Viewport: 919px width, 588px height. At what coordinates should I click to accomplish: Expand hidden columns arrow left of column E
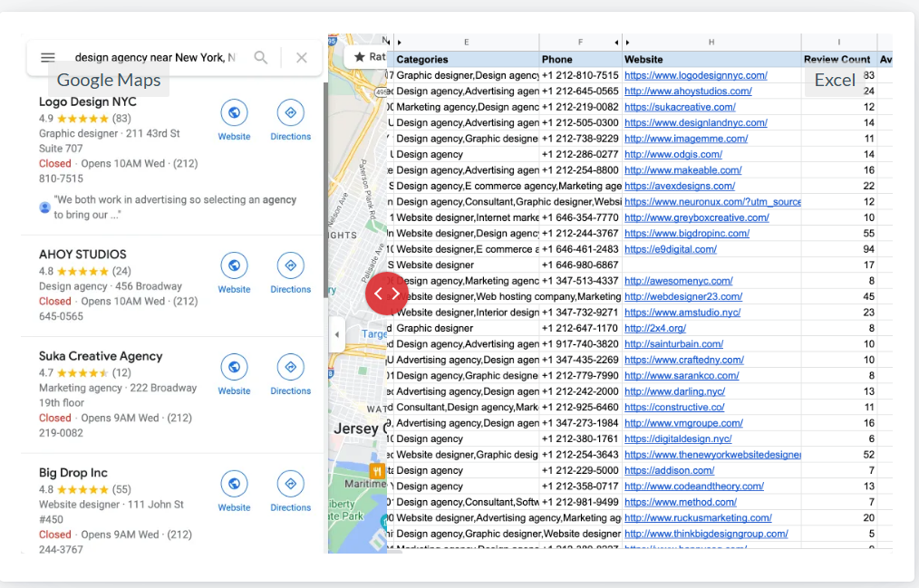400,43
